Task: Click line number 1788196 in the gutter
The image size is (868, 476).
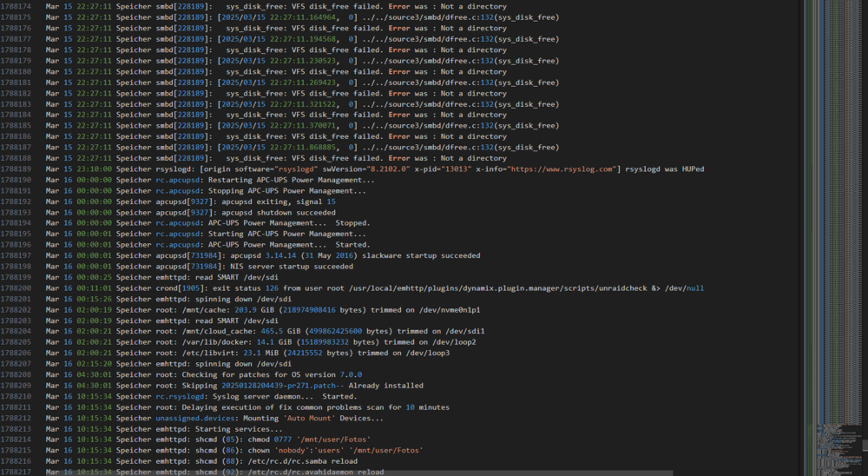Action: (16, 245)
